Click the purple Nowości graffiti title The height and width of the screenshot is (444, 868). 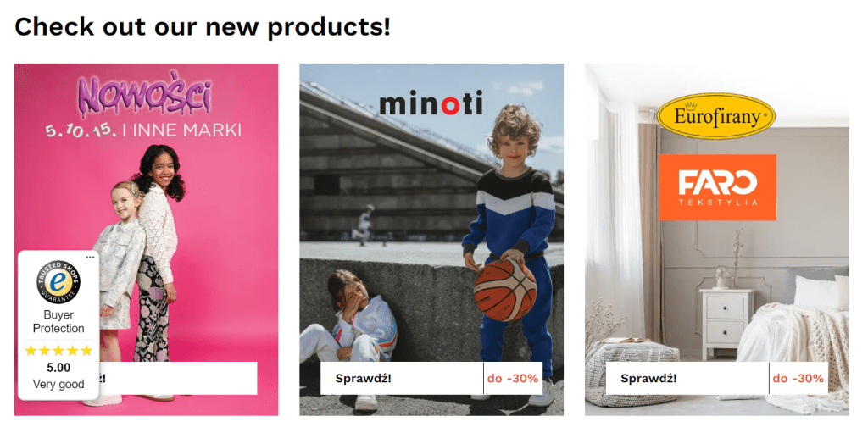(144, 97)
